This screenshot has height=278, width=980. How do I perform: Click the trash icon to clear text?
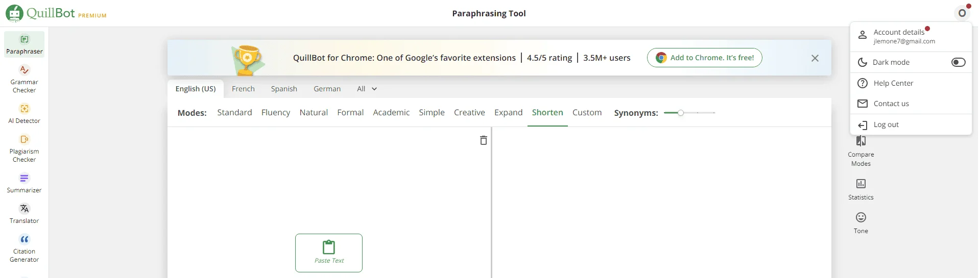click(483, 140)
